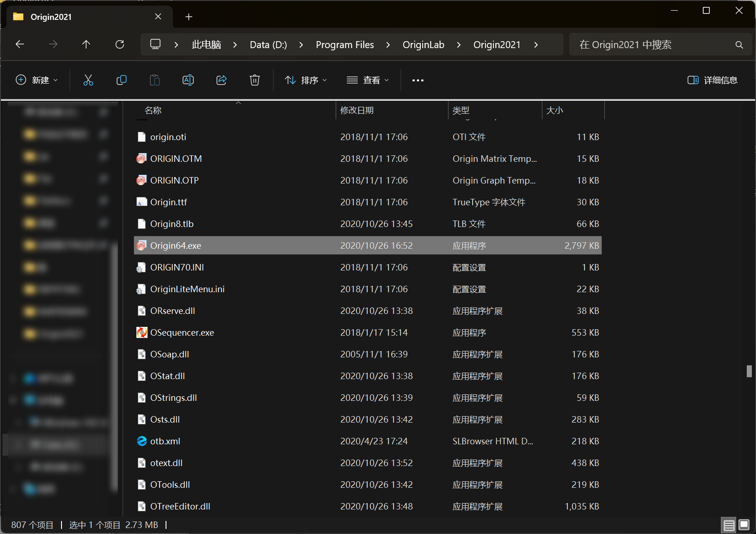This screenshot has height=534, width=756.
Task: Click the Delete trash icon
Action: click(x=255, y=80)
